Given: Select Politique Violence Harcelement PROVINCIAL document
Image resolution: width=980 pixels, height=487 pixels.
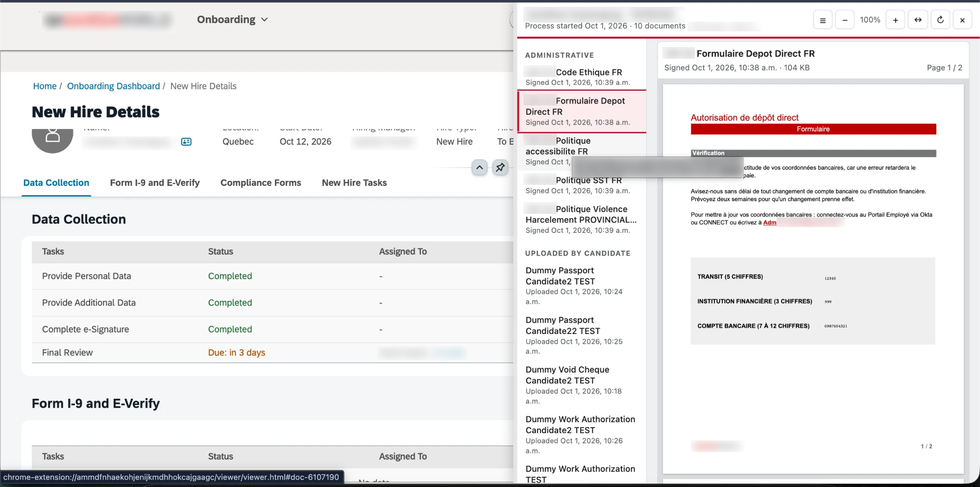Looking at the screenshot, I should [x=582, y=219].
